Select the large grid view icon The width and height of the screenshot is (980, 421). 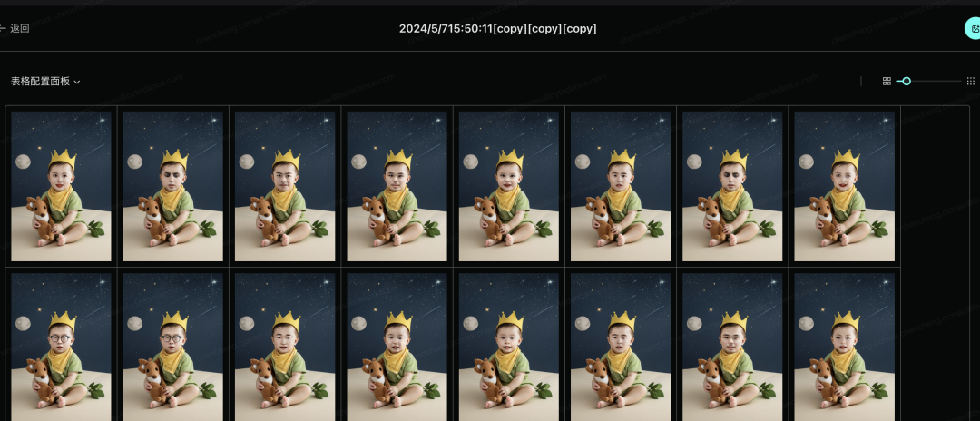click(887, 81)
